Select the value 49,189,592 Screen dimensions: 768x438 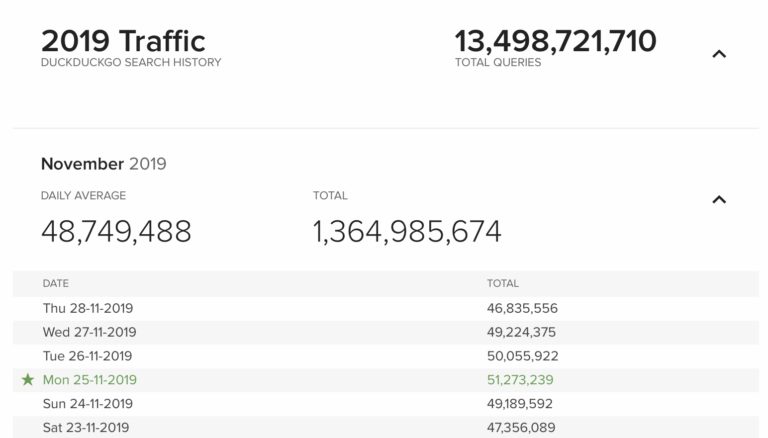(x=520, y=404)
